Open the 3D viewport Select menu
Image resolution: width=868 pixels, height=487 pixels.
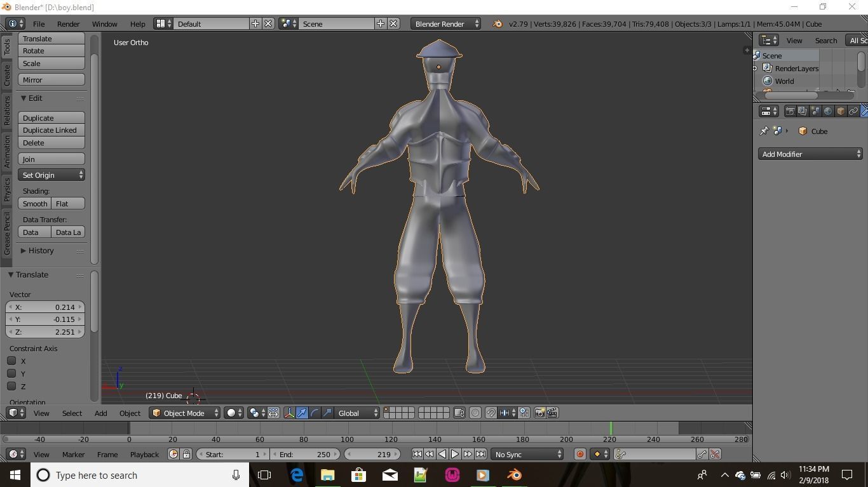[x=72, y=413]
